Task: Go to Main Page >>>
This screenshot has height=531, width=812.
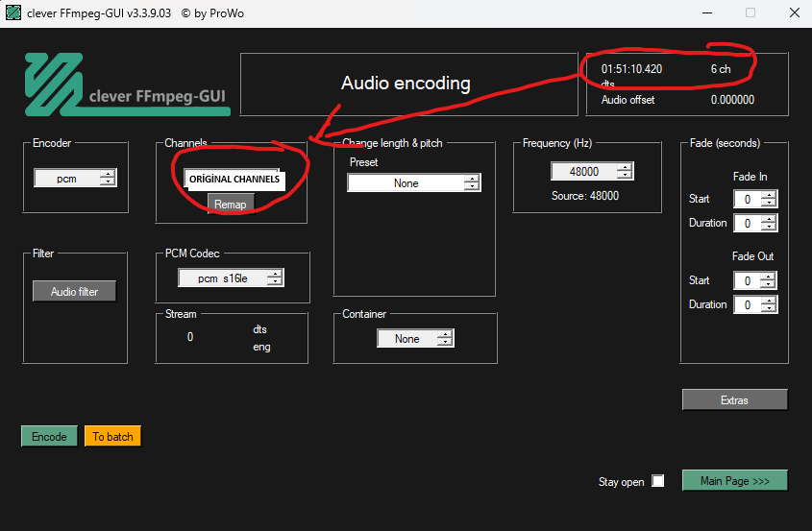Action: pos(735,481)
